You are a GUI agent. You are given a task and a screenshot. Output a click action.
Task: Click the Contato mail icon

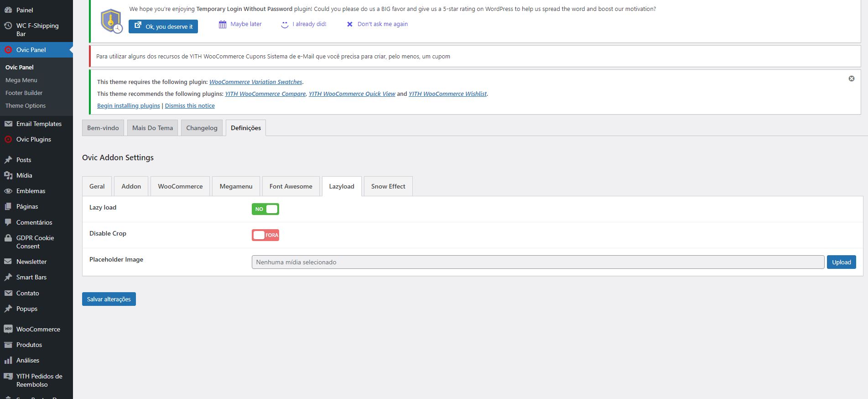point(8,293)
